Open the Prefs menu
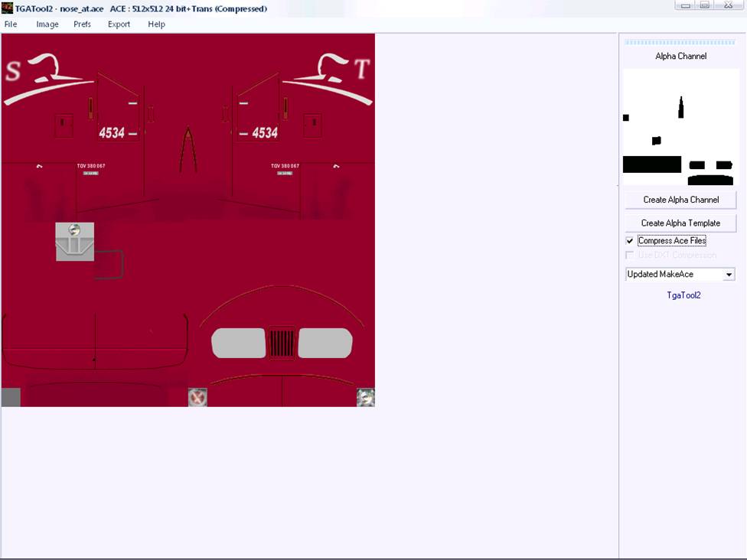Screen dimensions: 747x560 (x=82, y=24)
